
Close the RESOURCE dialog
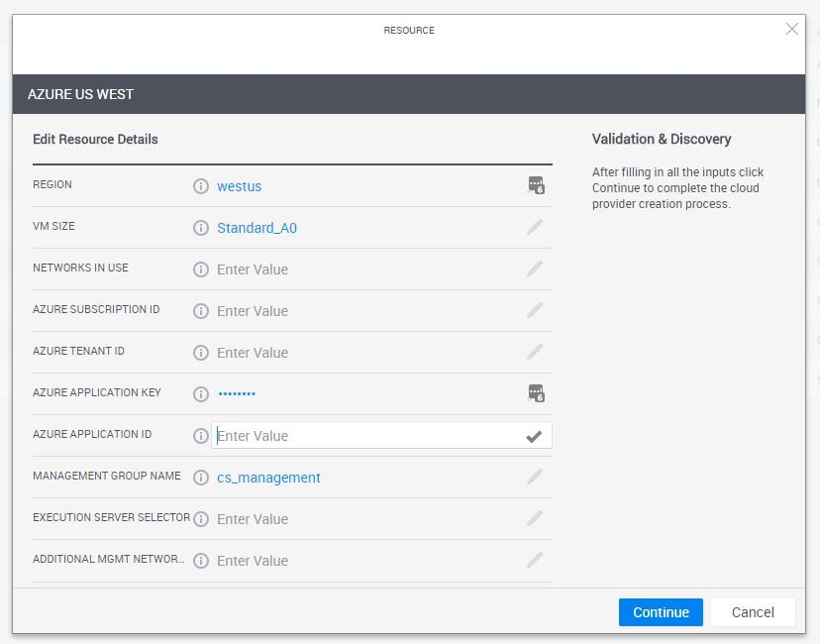[x=791, y=29]
